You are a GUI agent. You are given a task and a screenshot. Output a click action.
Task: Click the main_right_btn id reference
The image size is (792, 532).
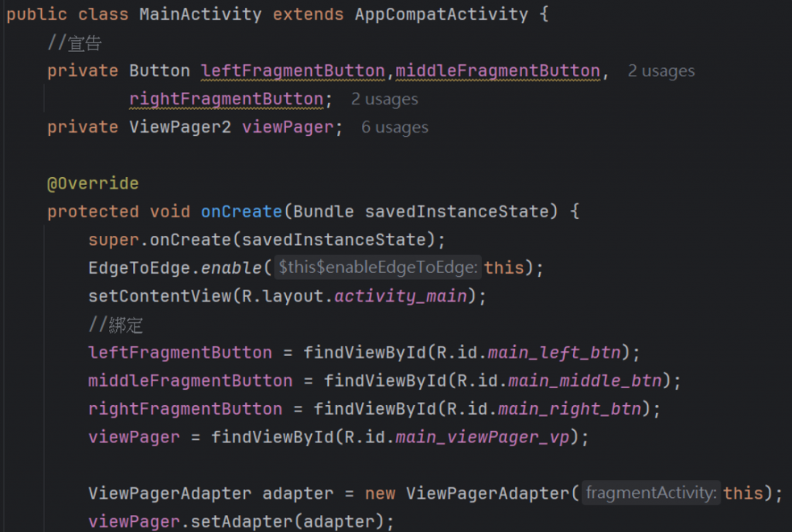coord(570,409)
